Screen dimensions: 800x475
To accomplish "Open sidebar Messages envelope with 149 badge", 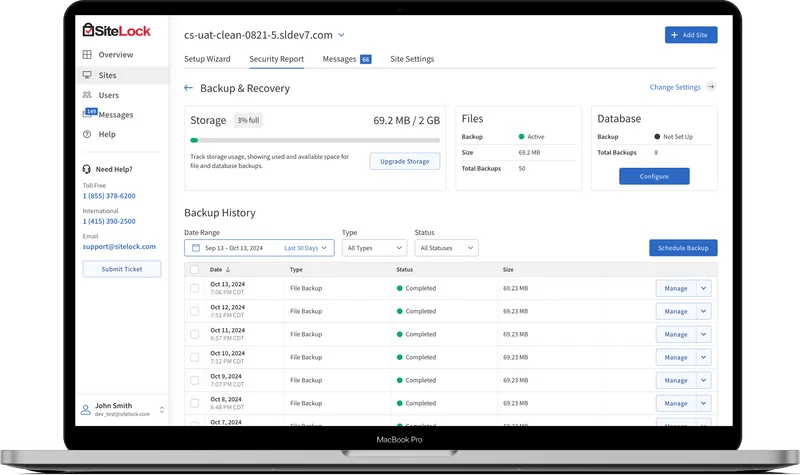I will (x=90, y=113).
